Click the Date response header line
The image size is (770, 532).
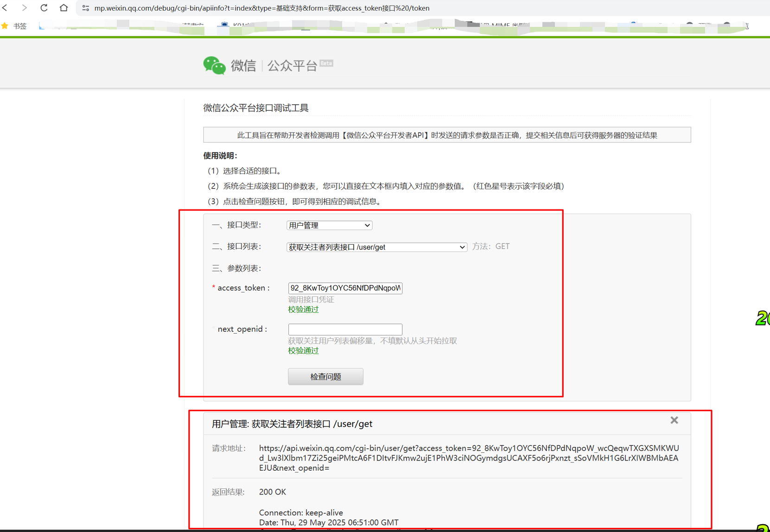pyautogui.click(x=329, y=522)
